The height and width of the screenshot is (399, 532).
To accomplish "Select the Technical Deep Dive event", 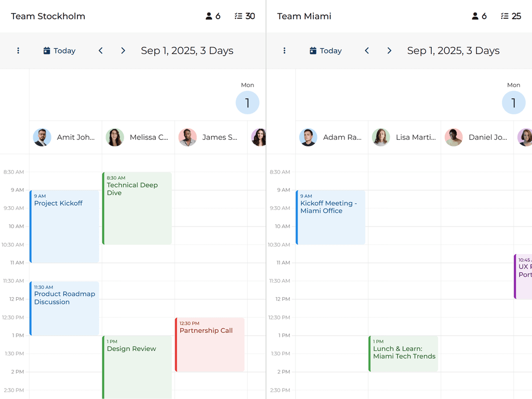I will 137,208.
